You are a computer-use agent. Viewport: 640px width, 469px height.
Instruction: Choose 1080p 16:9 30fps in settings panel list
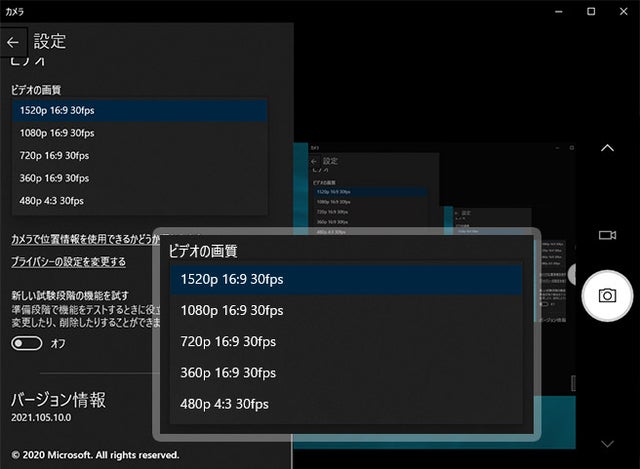[140, 133]
